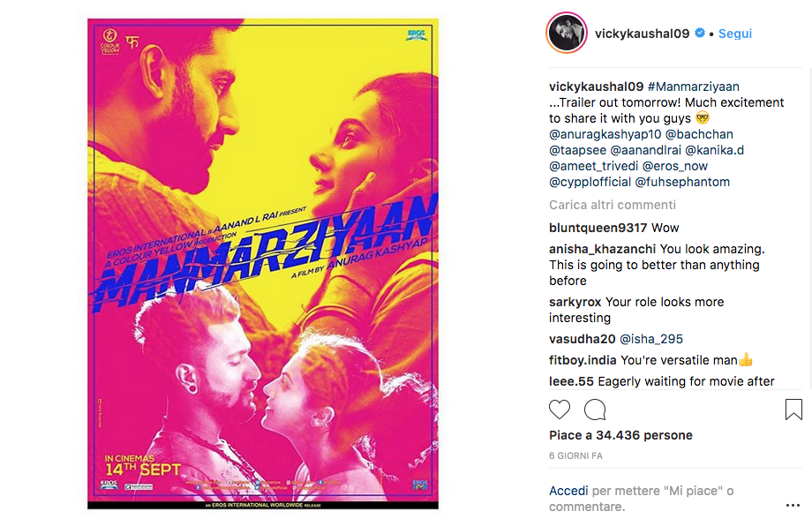This screenshot has height=526, width=812.
Task: Click the 6 GIORNI FA timestamp
Action: pyautogui.click(x=575, y=456)
